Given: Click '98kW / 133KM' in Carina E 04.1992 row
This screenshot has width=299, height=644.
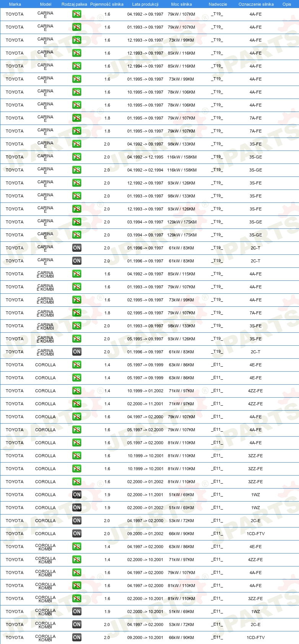Looking at the screenshot, I should point(182,144).
